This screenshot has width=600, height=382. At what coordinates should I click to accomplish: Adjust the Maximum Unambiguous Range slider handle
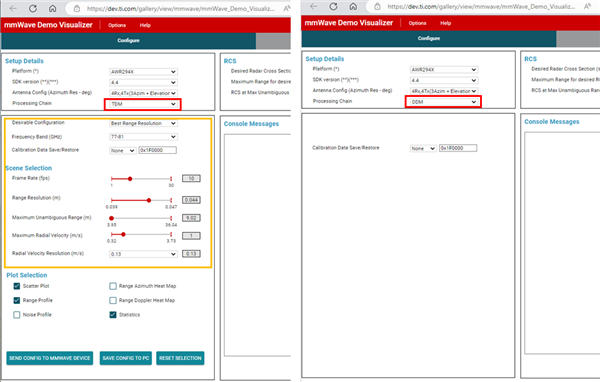tap(111, 218)
